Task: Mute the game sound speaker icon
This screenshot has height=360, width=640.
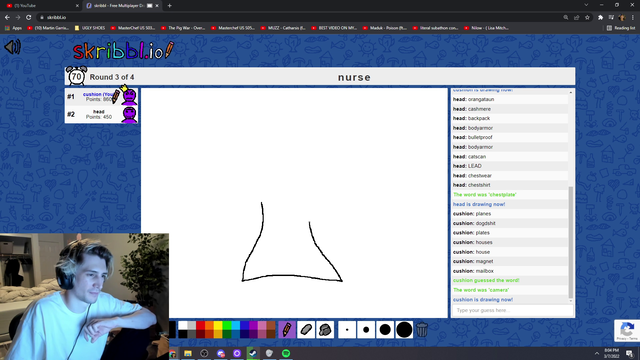Action: click(x=12, y=47)
